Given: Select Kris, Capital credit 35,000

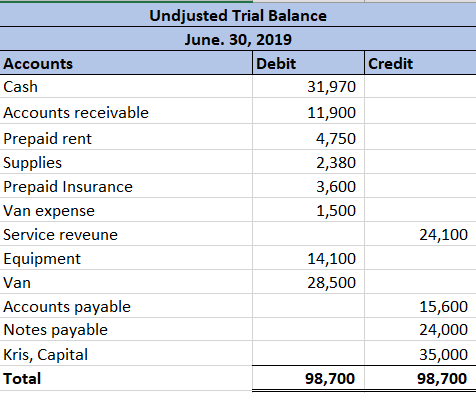Looking at the screenshot, I should tap(420, 353).
